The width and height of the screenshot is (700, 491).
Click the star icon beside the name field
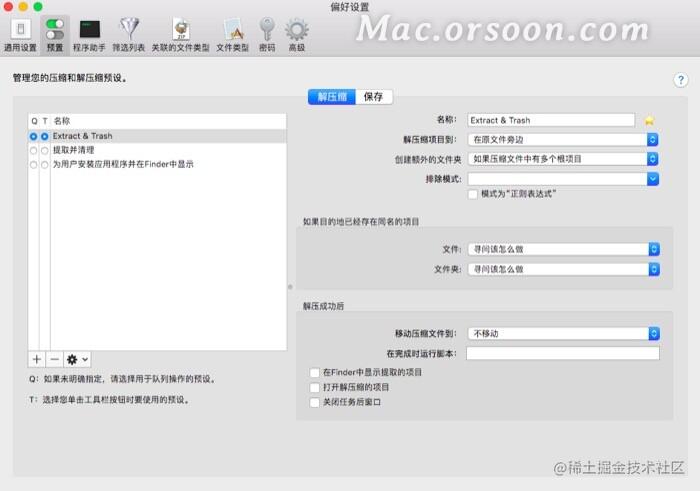(x=650, y=121)
